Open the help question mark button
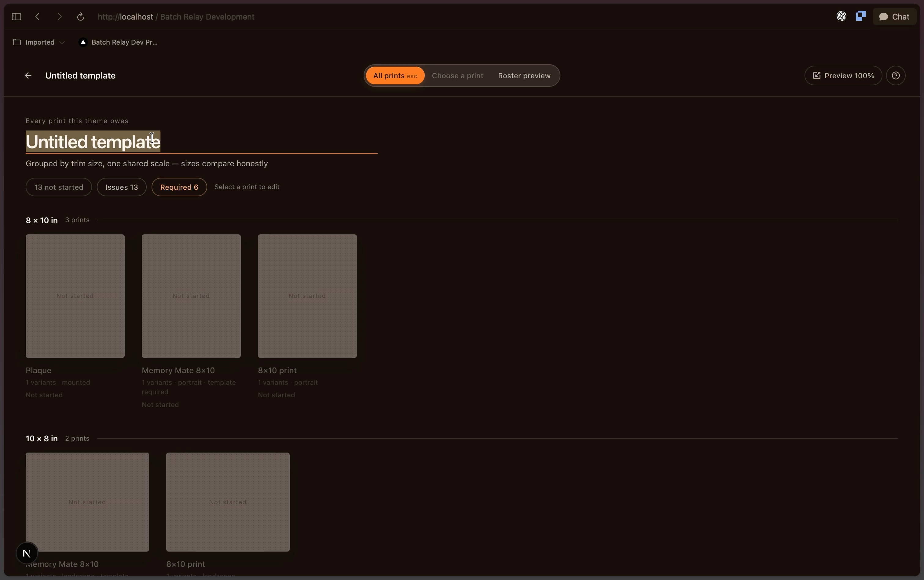The width and height of the screenshot is (924, 580). click(x=896, y=75)
